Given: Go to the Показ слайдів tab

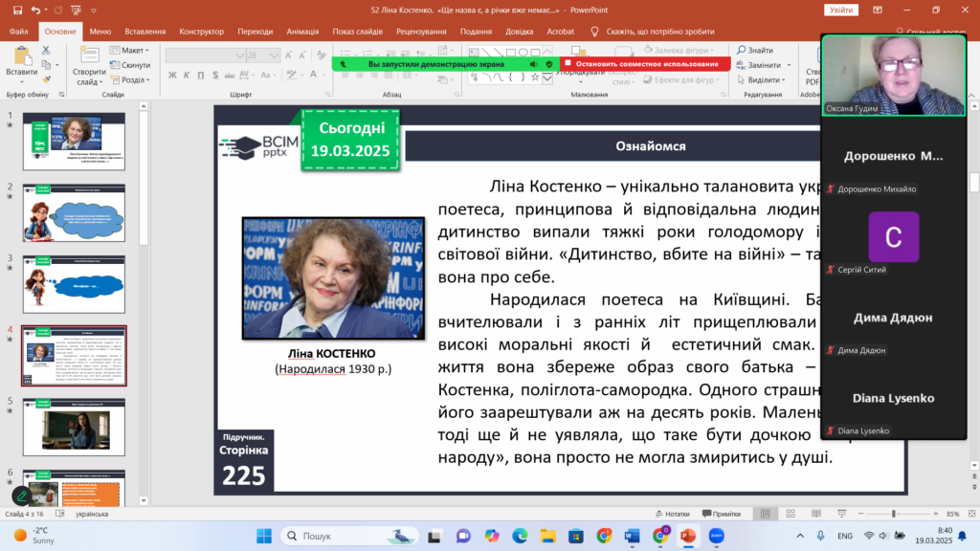Looking at the screenshot, I should coord(358,32).
